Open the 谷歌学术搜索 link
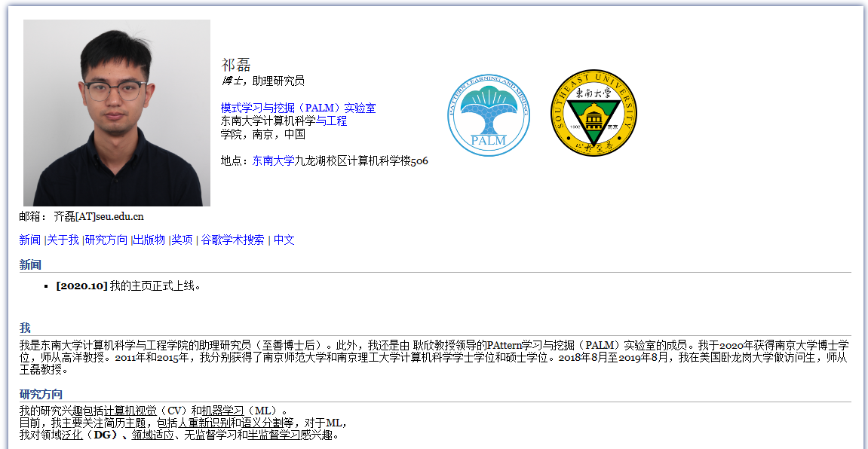Image resolution: width=868 pixels, height=449 pixels. [x=232, y=240]
